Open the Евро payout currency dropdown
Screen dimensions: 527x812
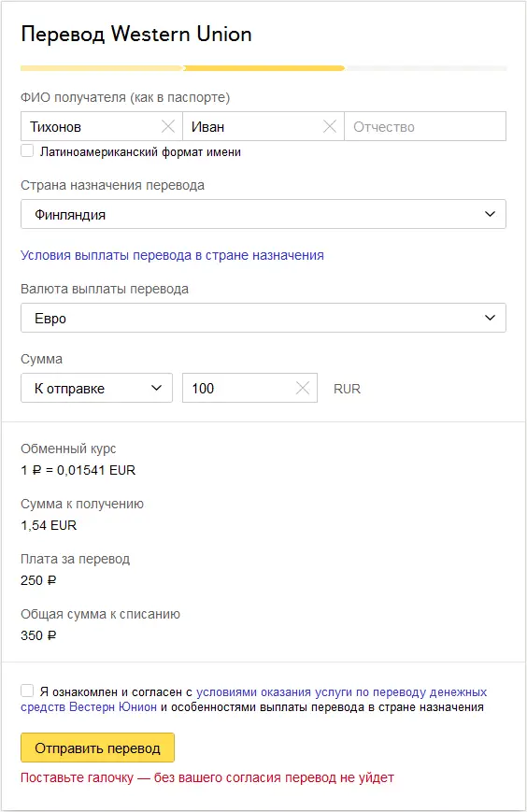pyautogui.click(x=263, y=318)
